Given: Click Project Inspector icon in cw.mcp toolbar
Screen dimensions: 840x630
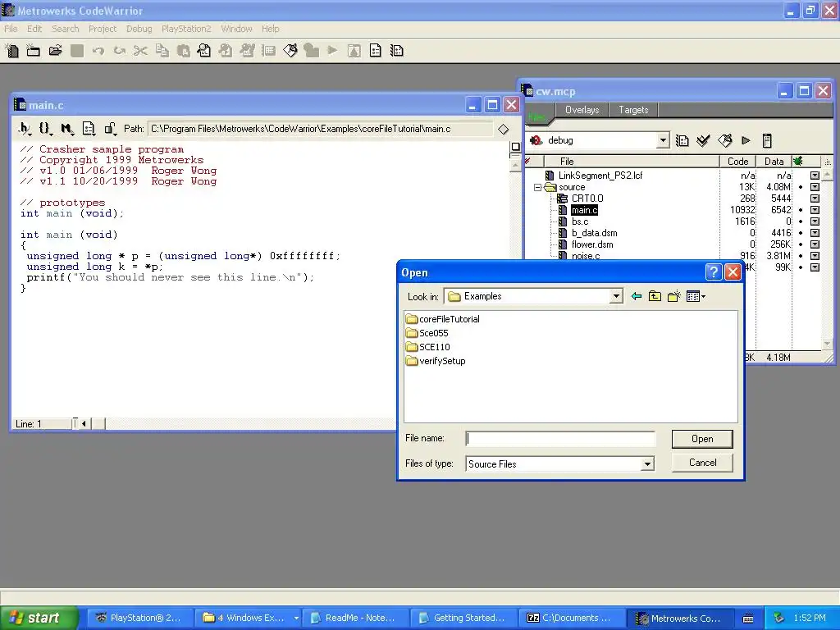Looking at the screenshot, I should click(x=767, y=141).
